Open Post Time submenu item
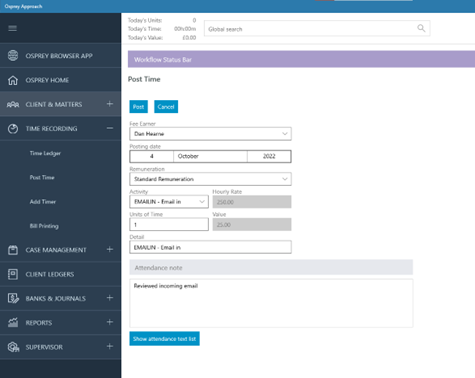Image resolution: width=475 pixels, height=378 pixels. [x=42, y=177]
